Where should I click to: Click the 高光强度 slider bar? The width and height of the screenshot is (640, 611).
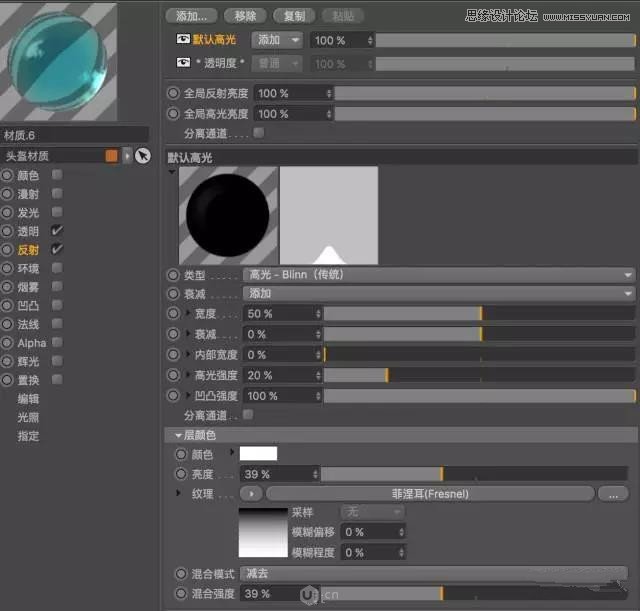(479, 375)
